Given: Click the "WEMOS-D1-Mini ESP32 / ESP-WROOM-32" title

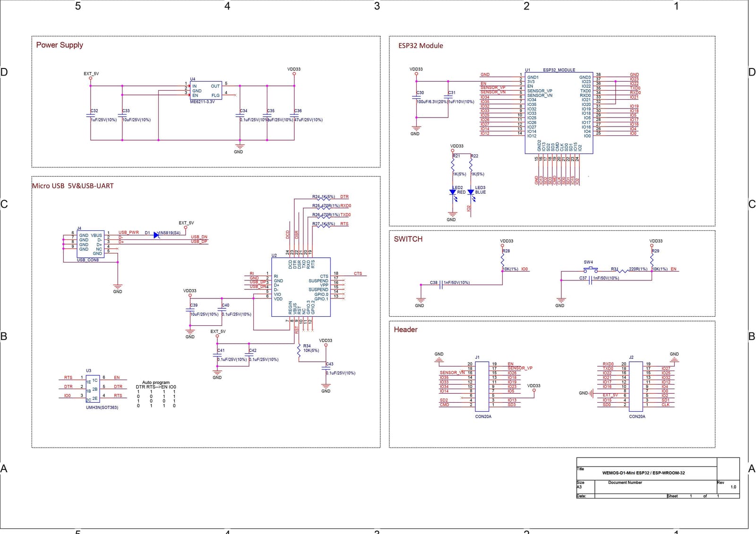Looking at the screenshot, I should [644, 473].
